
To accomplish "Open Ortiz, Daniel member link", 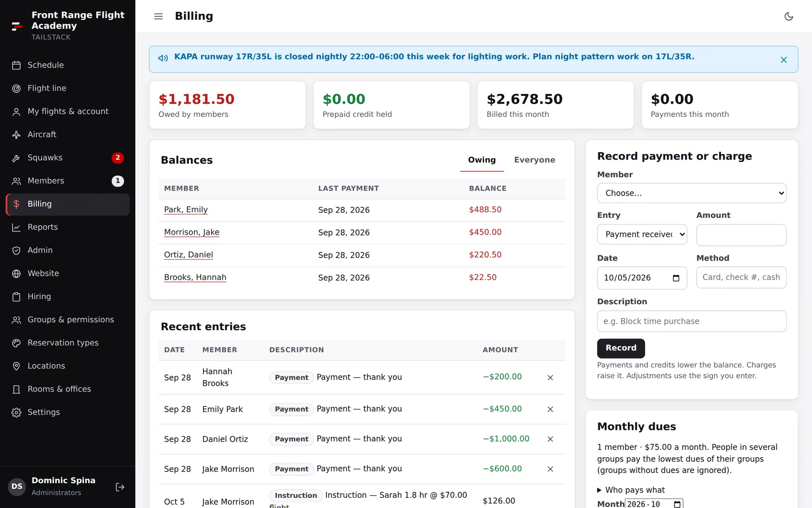I will click(x=188, y=255).
